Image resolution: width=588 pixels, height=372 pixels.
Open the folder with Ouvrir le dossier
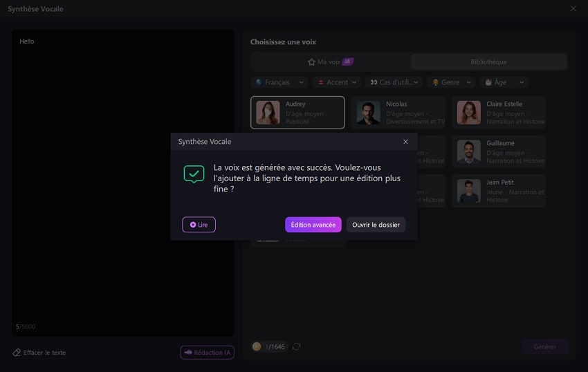pos(376,225)
